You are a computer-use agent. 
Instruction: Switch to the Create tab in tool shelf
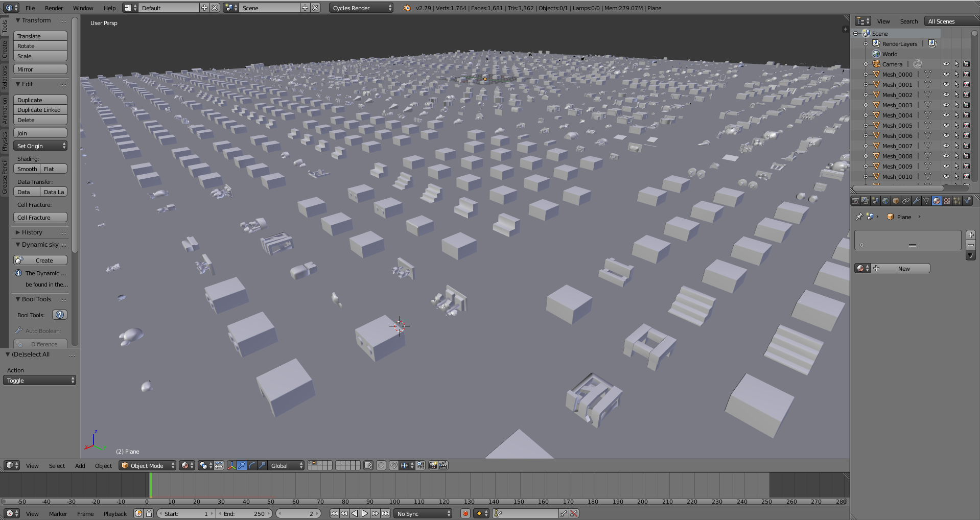[5, 49]
